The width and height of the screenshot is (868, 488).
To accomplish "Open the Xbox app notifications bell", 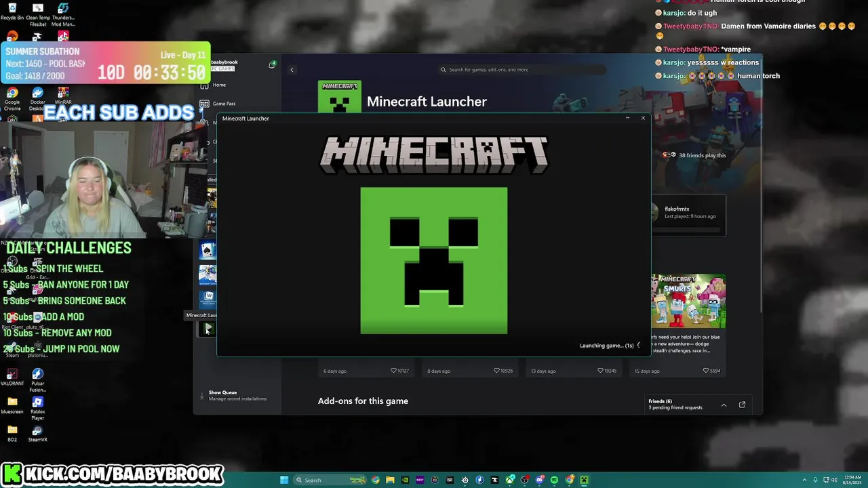I will [271, 65].
